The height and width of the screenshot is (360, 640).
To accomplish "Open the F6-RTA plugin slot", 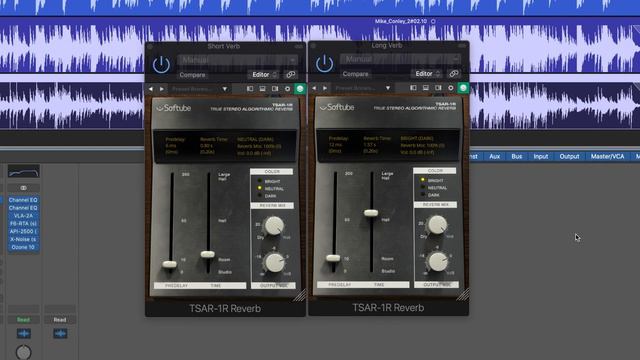I will click(x=24, y=224).
